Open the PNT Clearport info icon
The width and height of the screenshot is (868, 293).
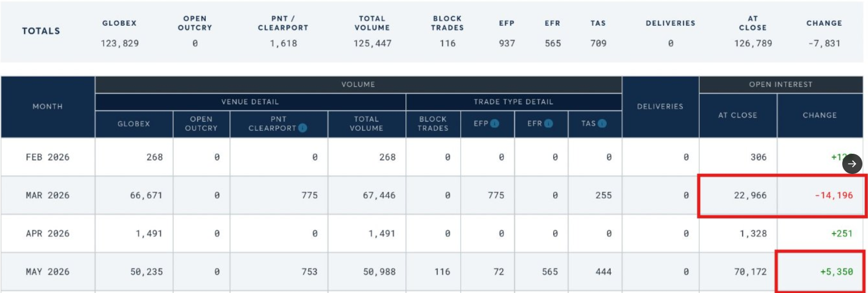(x=303, y=127)
